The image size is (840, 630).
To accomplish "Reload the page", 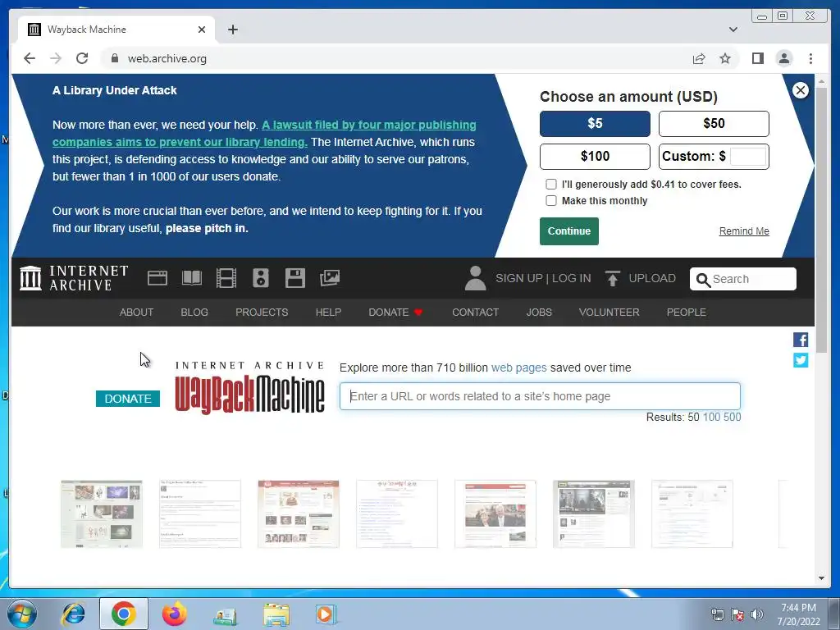I will point(82,58).
